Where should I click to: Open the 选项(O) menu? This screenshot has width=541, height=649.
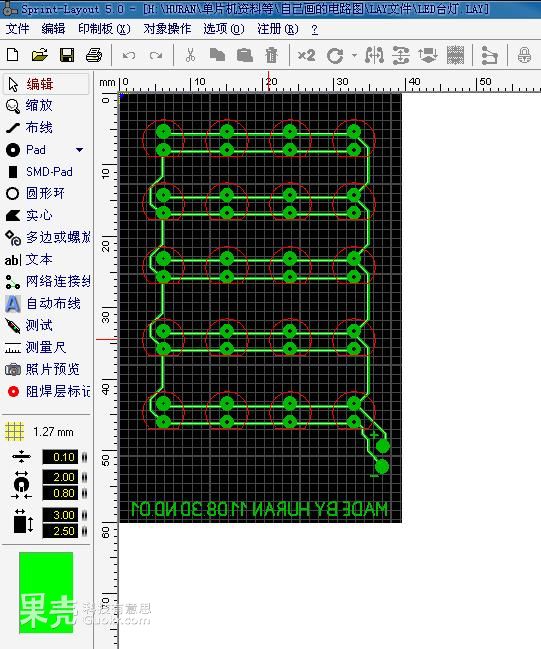224,29
